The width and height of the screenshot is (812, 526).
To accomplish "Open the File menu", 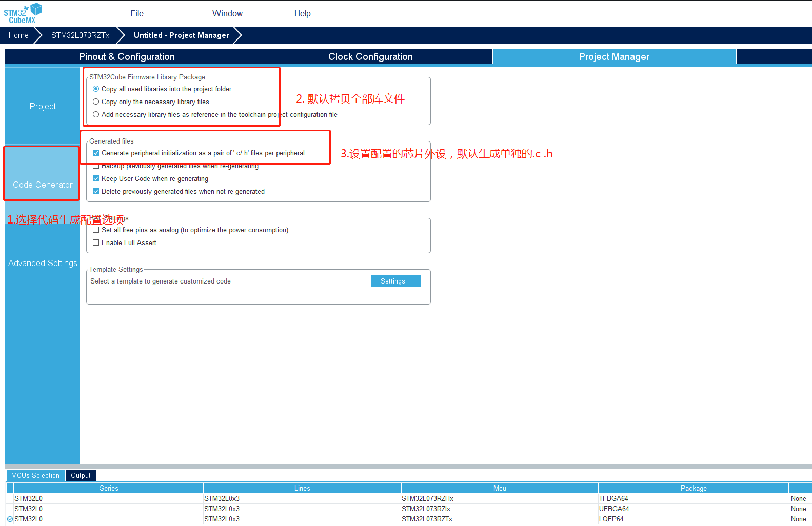I will (x=137, y=13).
